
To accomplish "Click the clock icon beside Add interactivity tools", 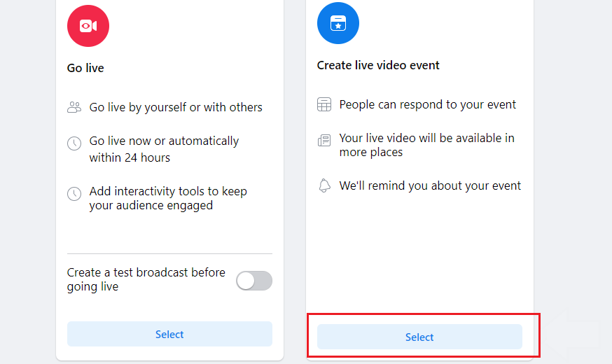I will (x=74, y=193).
